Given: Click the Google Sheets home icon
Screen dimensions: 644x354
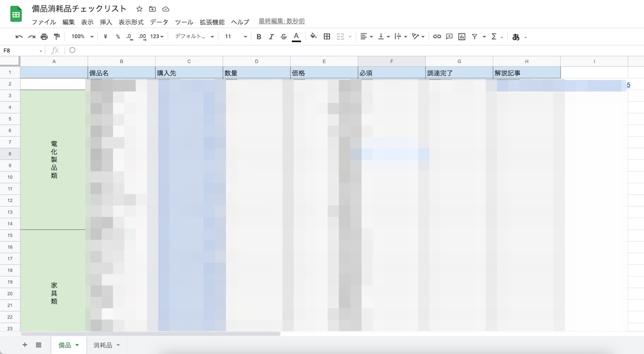Looking at the screenshot, I should 16,14.
